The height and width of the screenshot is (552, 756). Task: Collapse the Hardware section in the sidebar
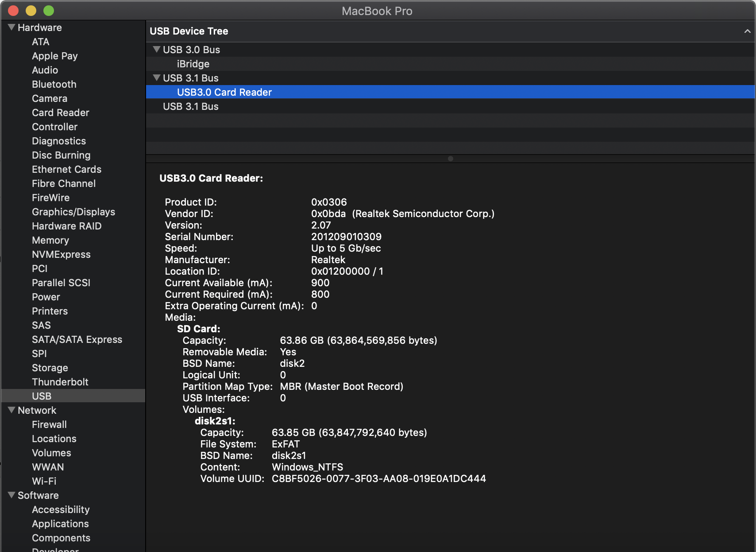(11, 27)
